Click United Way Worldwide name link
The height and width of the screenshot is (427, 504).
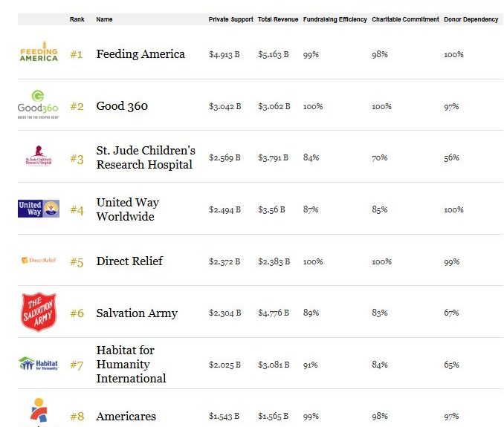coord(128,209)
